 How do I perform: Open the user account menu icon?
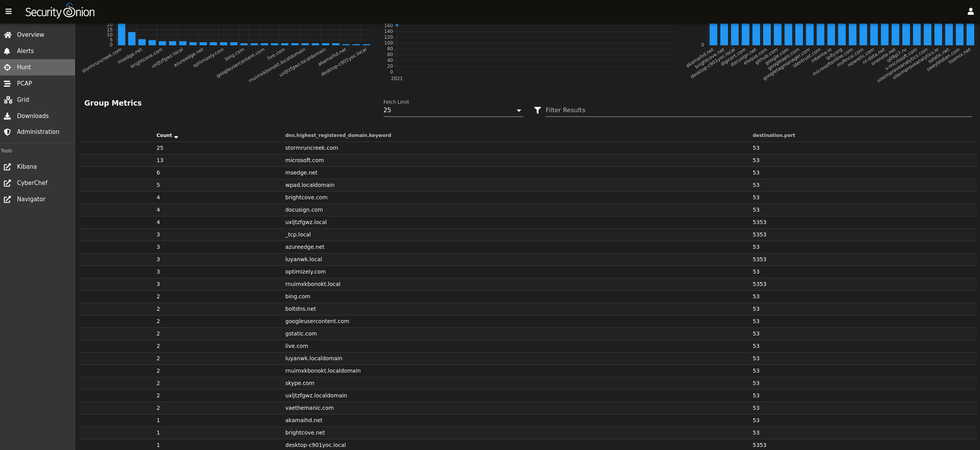(970, 12)
